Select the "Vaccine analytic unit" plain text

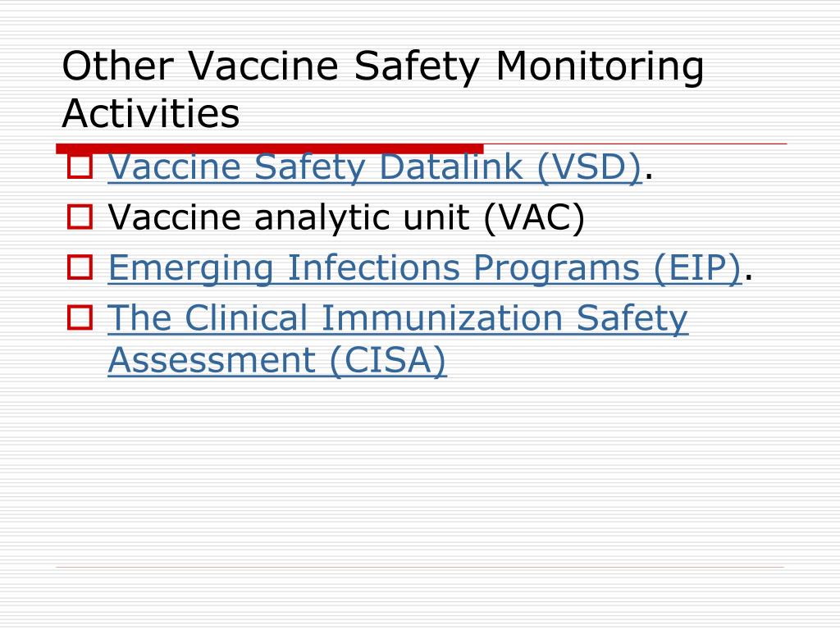tap(288, 217)
